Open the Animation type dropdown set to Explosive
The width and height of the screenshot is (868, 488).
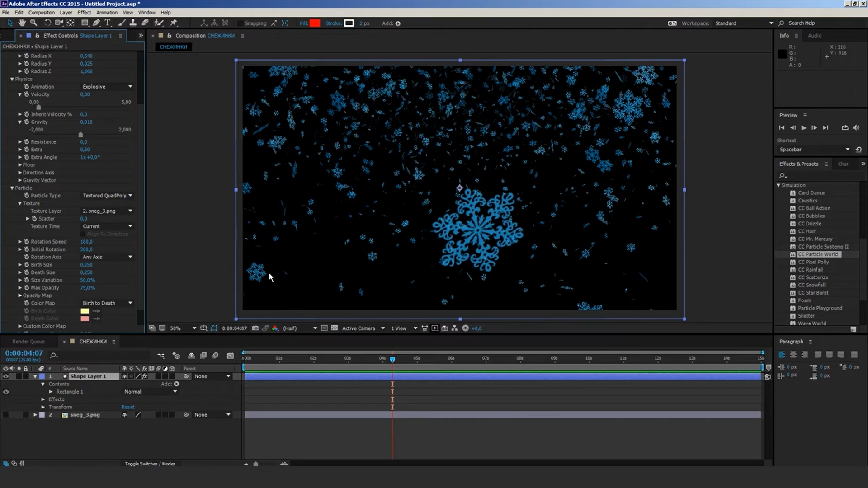point(107,87)
